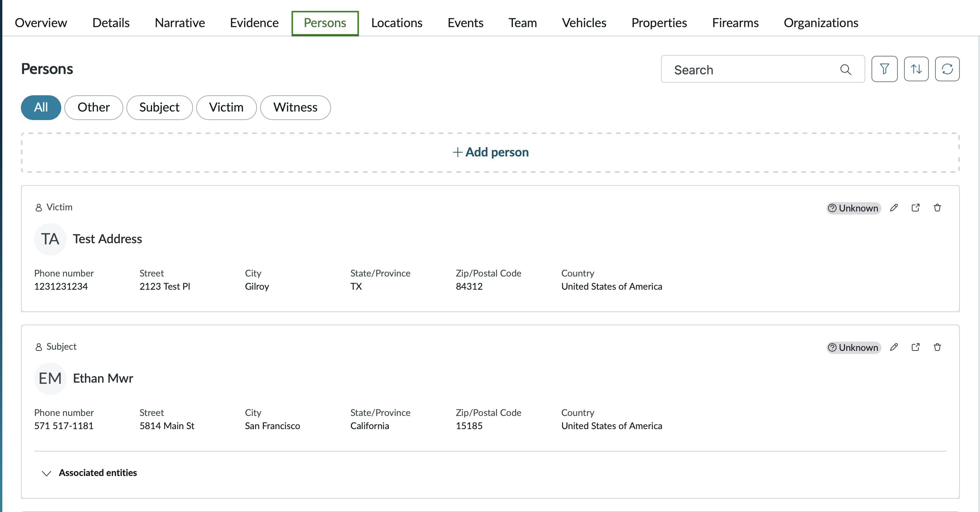
Task: Click the sort order icon
Action: tap(916, 69)
